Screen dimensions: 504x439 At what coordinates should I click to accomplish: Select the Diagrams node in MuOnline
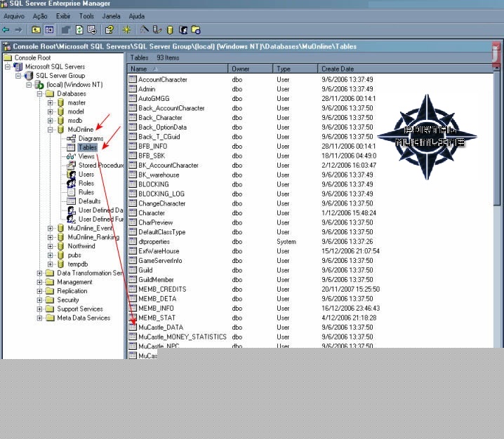[91, 139]
